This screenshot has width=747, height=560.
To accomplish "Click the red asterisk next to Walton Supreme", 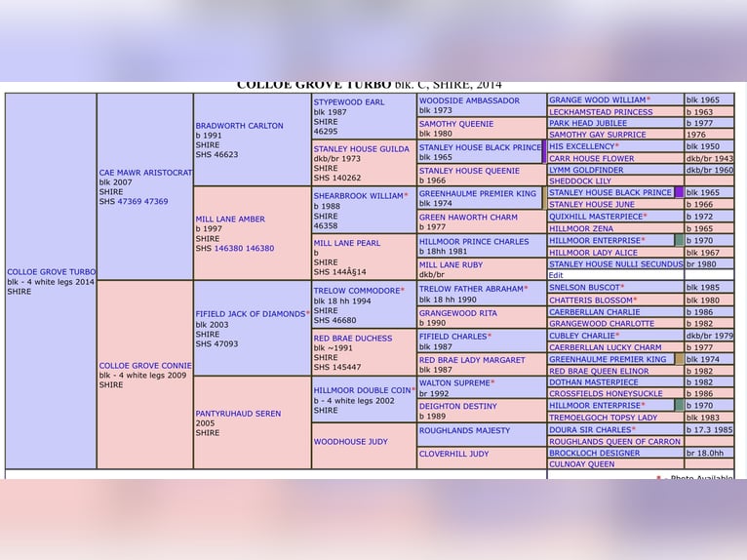I will click(492, 383).
